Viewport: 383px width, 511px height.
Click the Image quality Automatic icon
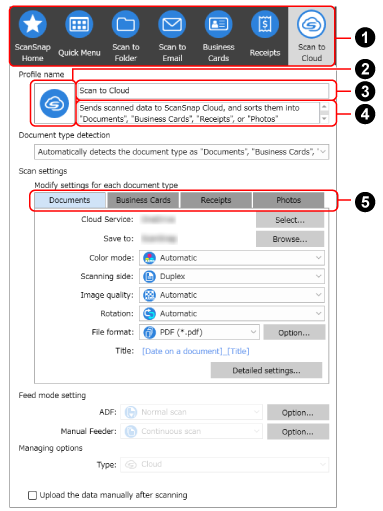tap(149, 295)
